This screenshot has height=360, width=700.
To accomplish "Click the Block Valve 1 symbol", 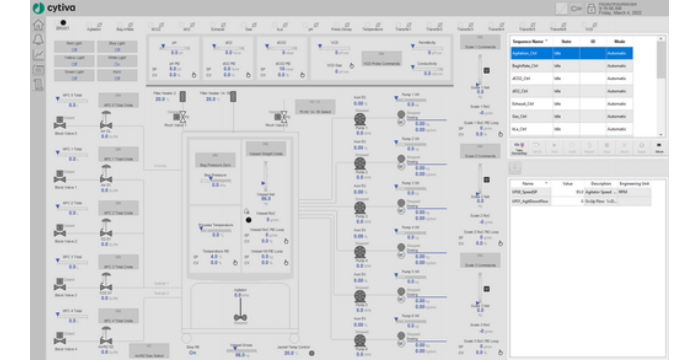I will tap(59, 177).
